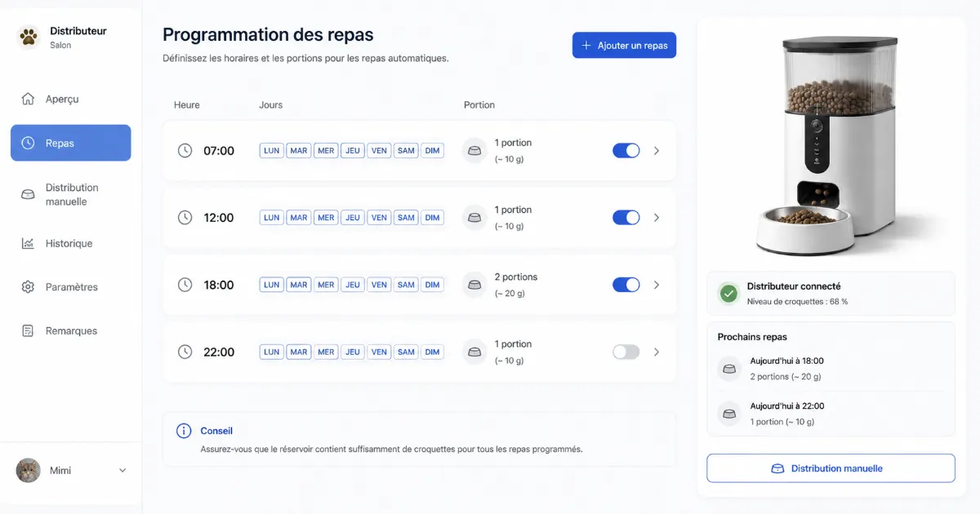The height and width of the screenshot is (514, 980).
Task: Click 'Aujourd'hui à 22:00' upcoming meal
Action: [x=787, y=405]
